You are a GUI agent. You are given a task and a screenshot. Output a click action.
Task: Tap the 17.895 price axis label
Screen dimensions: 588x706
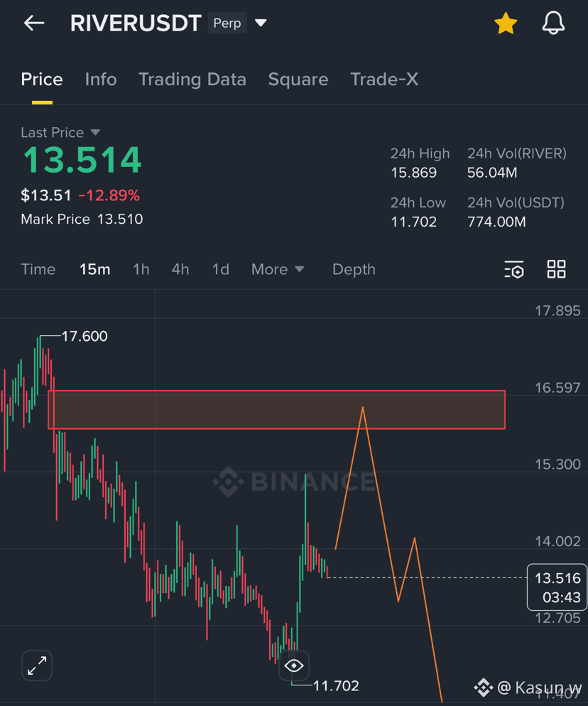coord(557,310)
